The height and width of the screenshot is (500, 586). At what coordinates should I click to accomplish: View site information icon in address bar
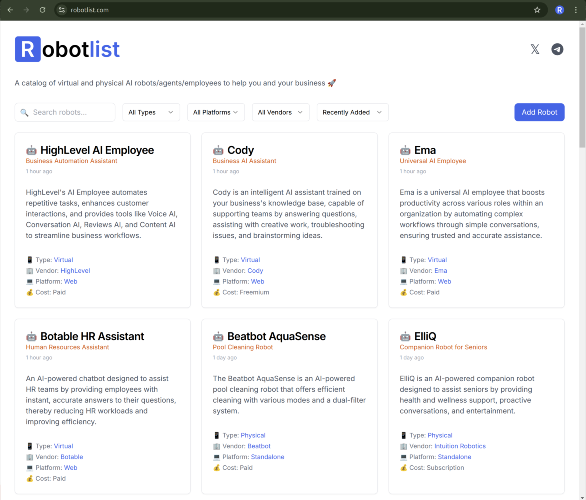tap(62, 10)
